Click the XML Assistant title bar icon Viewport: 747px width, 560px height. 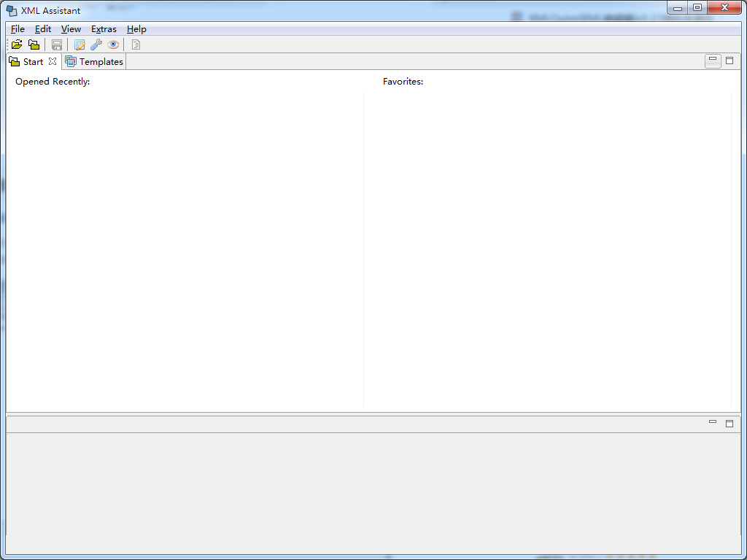12,10
